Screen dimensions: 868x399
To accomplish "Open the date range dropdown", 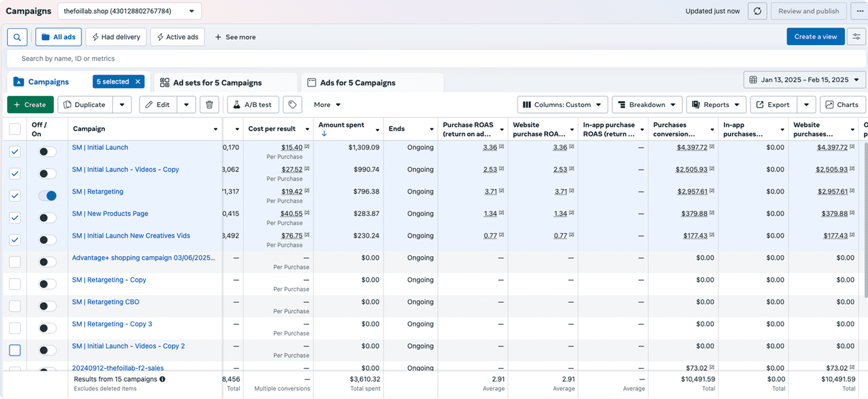I will 804,80.
